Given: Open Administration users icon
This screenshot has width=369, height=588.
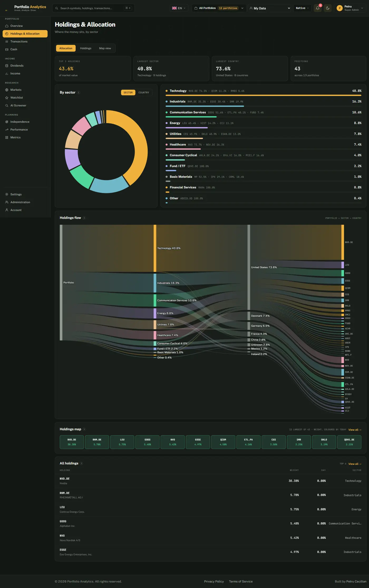Looking at the screenshot, I should click(x=7, y=202).
